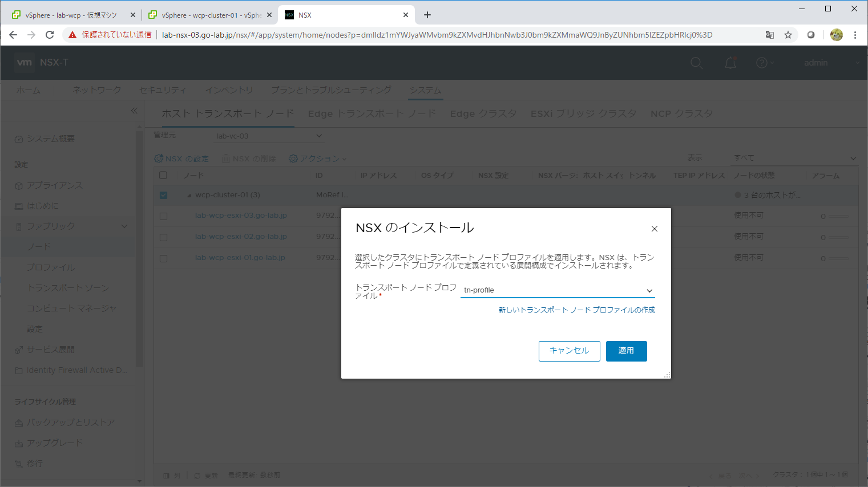Image resolution: width=868 pixels, height=487 pixels.
Task: Open 移行 in the sidebar
Action: [34, 464]
